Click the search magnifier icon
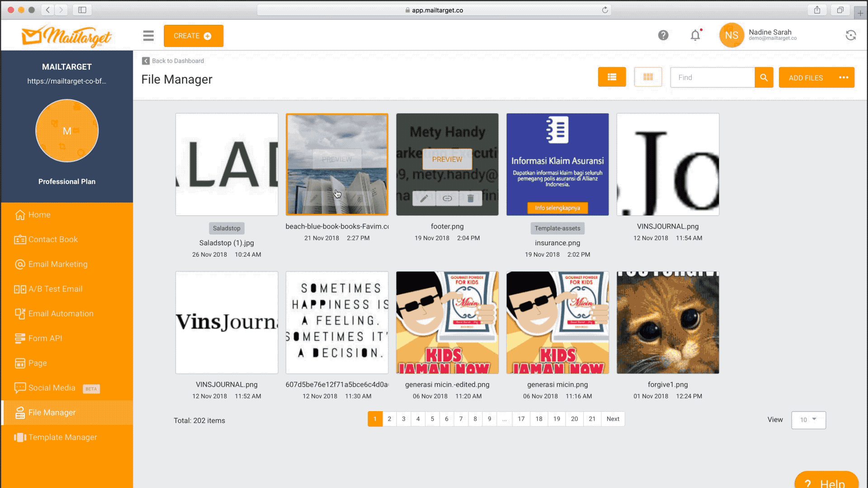Viewport: 868px width, 488px height. pos(764,78)
